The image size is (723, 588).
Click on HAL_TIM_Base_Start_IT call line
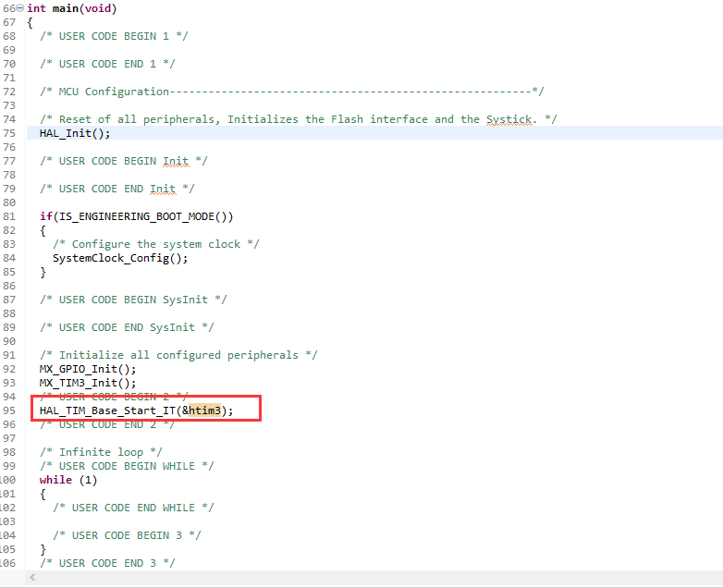(137, 410)
